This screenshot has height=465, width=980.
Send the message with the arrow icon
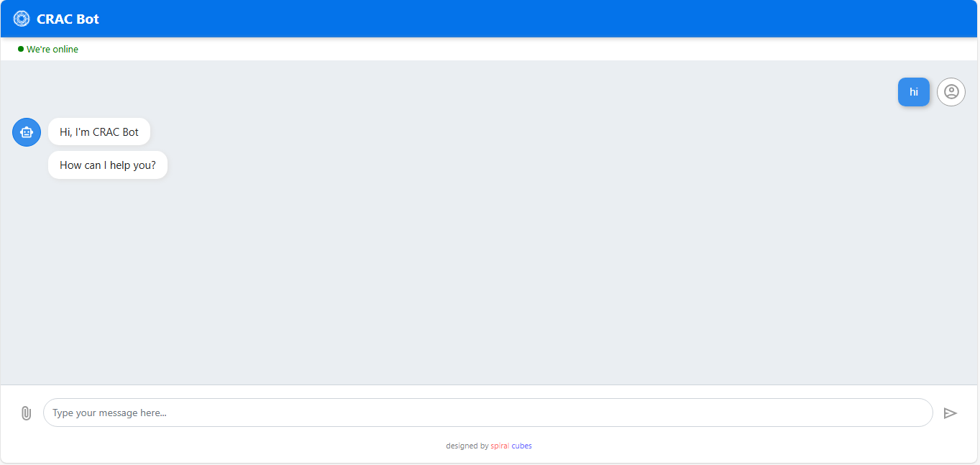click(950, 413)
